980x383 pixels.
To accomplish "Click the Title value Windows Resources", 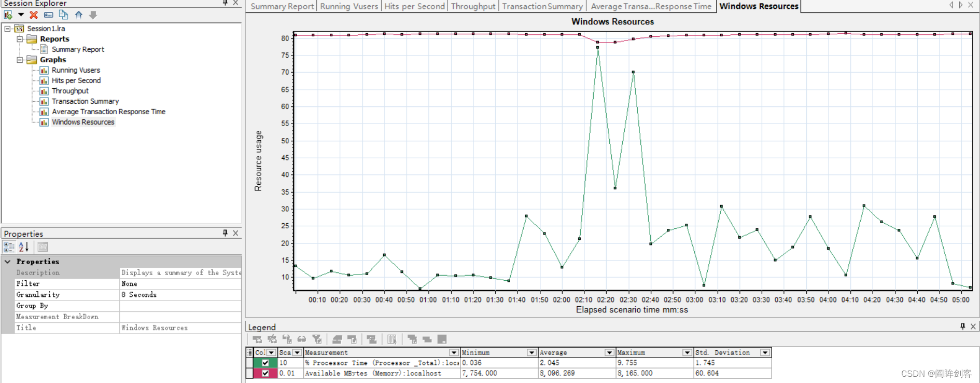I will tap(180, 327).
